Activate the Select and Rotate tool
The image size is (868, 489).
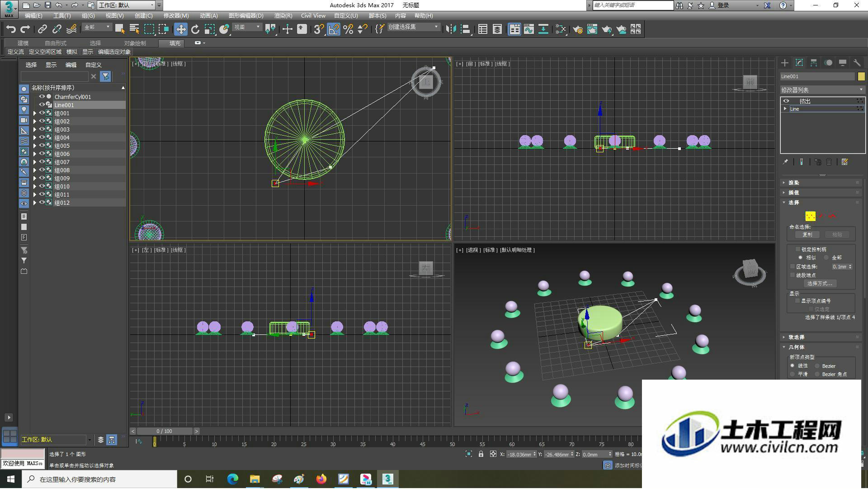[195, 29]
